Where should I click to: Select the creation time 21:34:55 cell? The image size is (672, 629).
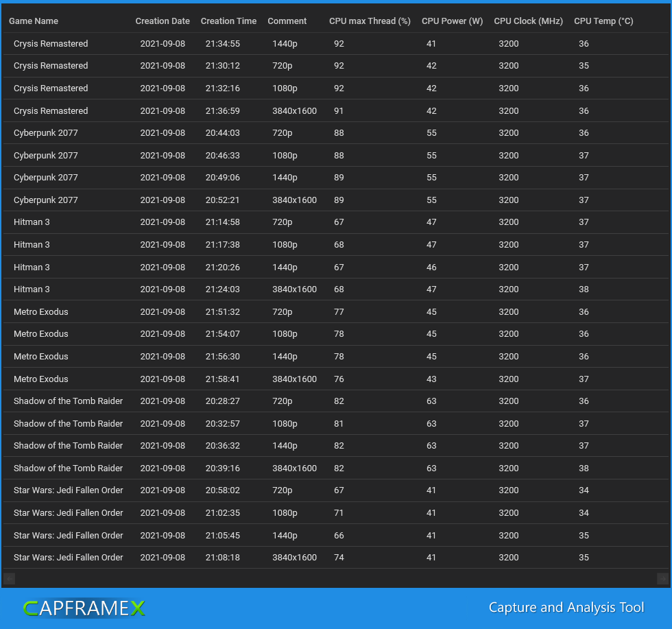222,44
